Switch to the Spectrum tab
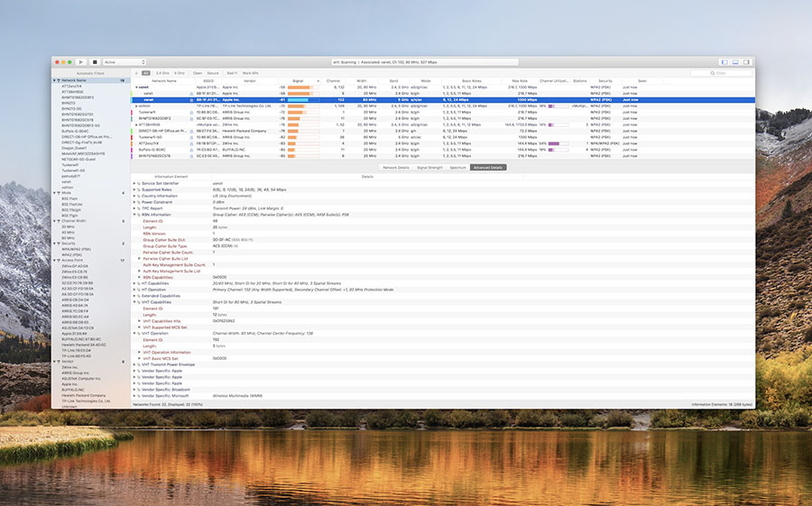812x506 pixels. 457,168
